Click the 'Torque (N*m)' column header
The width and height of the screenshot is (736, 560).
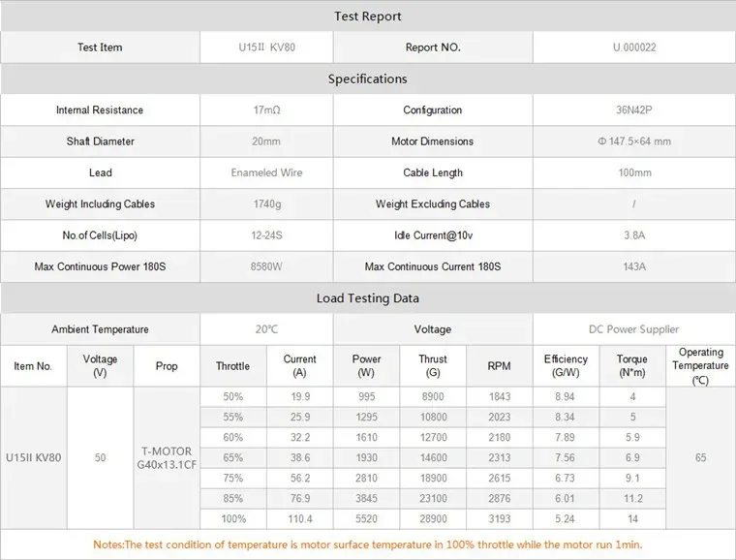point(631,365)
